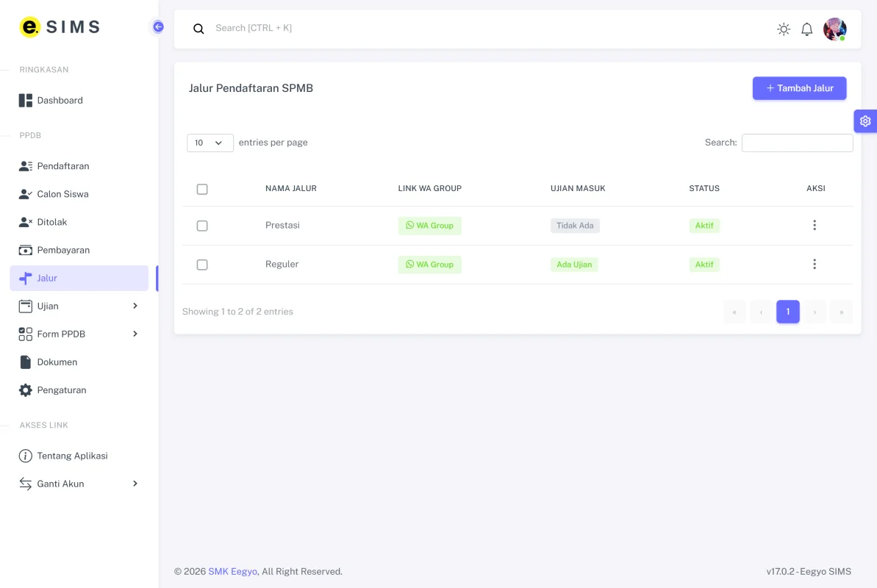The width and height of the screenshot is (877, 588).
Task: Expand the Ujian submenu
Action: pyautogui.click(x=135, y=306)
